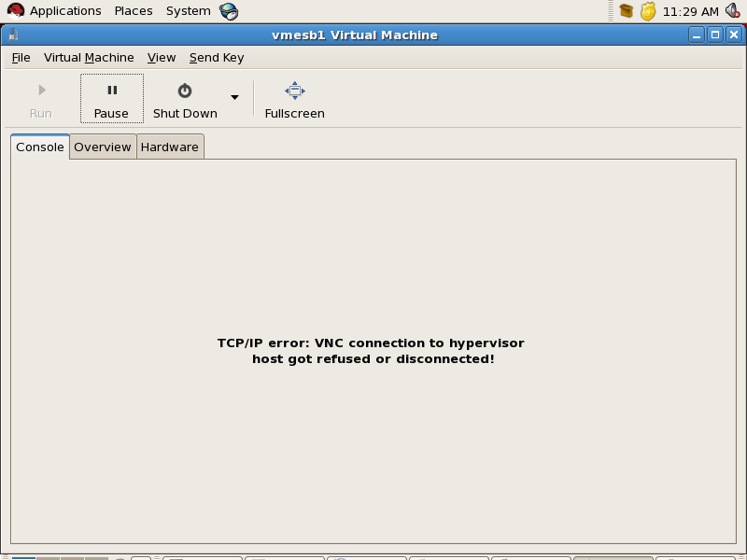Viewport: 747px width, 560px height.
Task: Click the Run play icon
Action: coord(41,91)
